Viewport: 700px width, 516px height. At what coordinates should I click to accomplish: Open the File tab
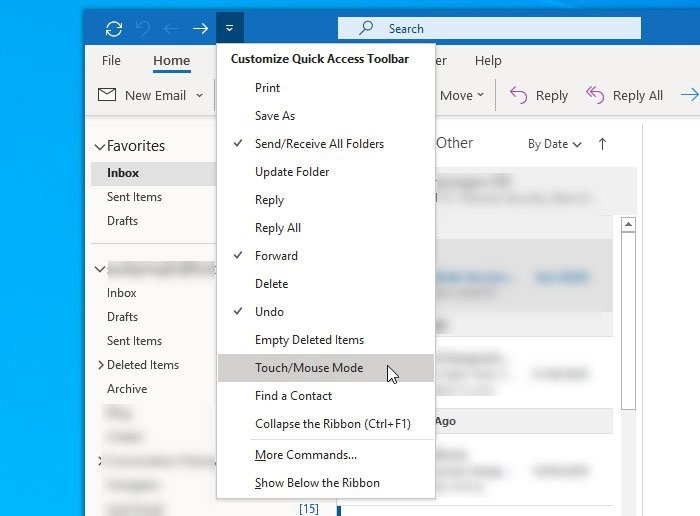(x=111, y=60)
